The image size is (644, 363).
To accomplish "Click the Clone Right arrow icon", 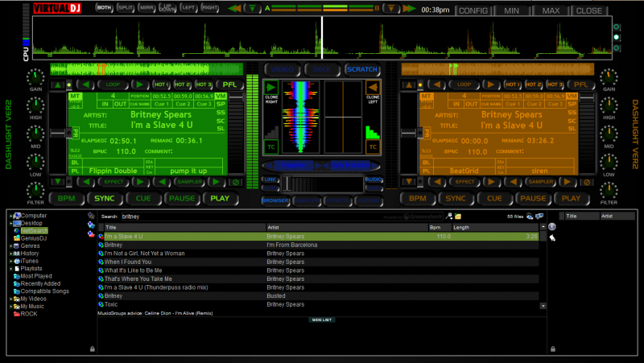I will point(270,87).
